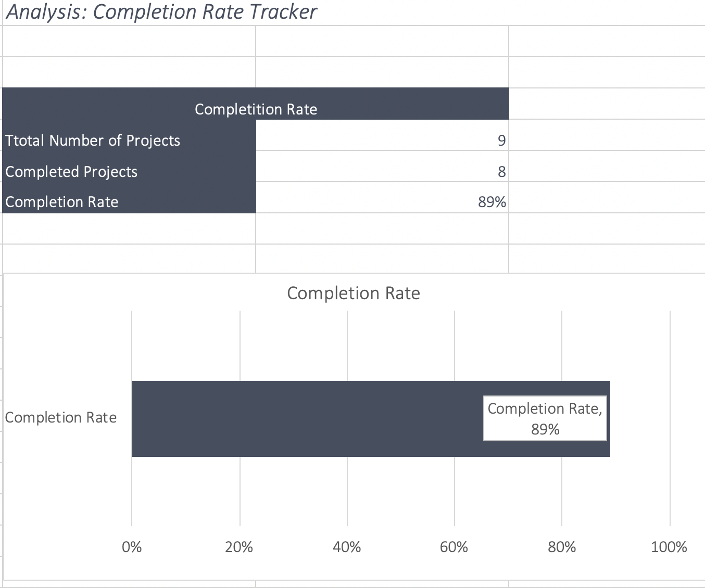Select the chart's vertical axis "Completion Rate" label
705x588 pixels.
tap(61, 418)
